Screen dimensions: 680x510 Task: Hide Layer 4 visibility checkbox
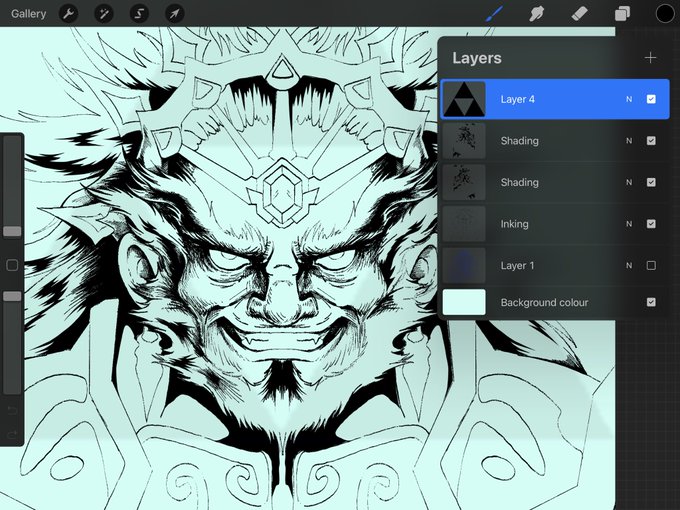point(651,99)
